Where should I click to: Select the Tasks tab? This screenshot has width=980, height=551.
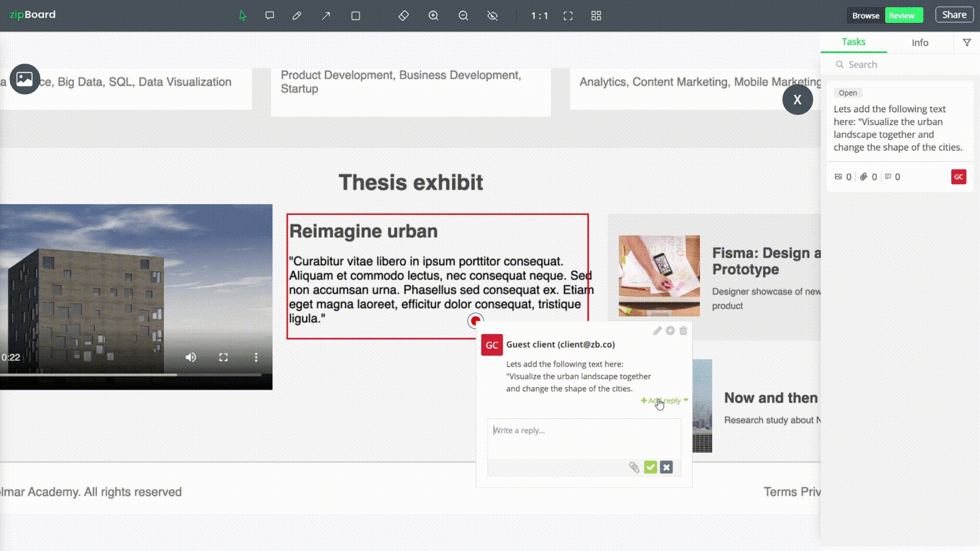coord(854,42)
